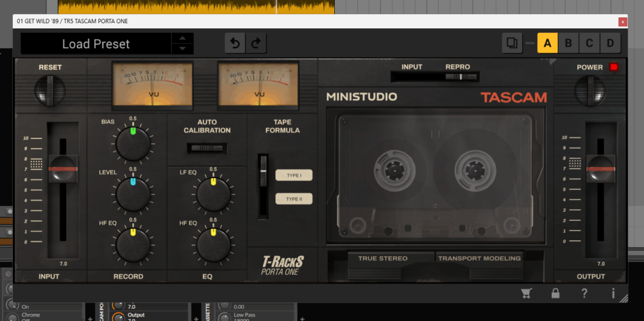
Task: Click the record LEVEL knob
Action: (x=133, y=194)
